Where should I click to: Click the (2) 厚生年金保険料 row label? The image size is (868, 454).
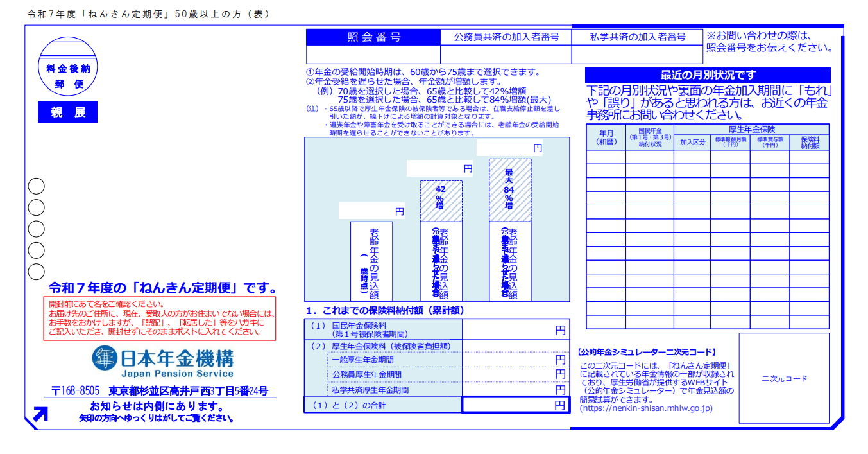tap(383, 346)
